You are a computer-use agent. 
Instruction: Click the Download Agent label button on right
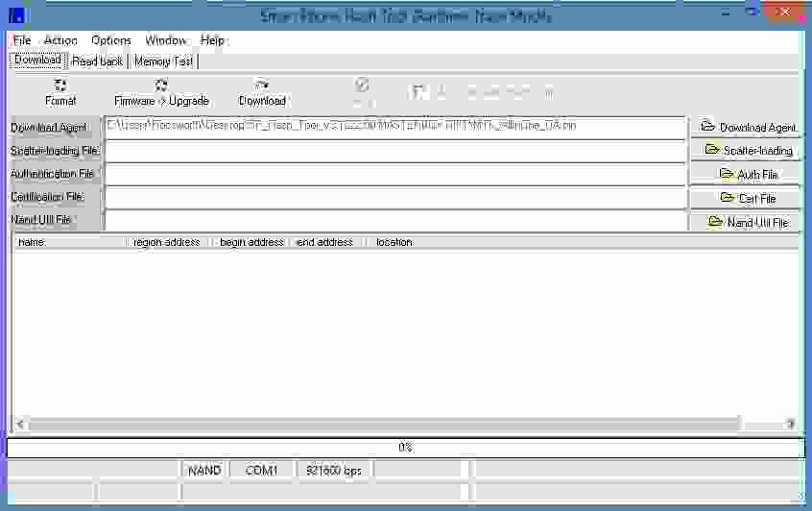click(x=757, y=128)
